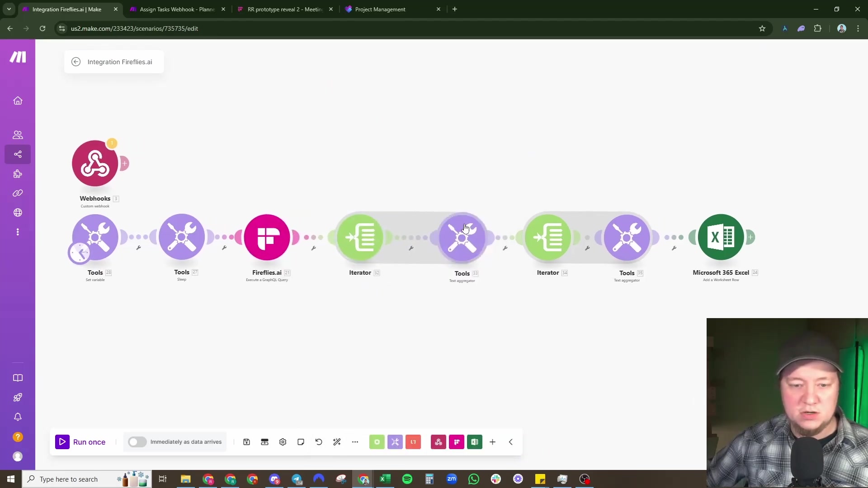The width and height of the screenshot is (868, 488).
Task: Go to Organization home in sidebar
Action: [18, 100]
